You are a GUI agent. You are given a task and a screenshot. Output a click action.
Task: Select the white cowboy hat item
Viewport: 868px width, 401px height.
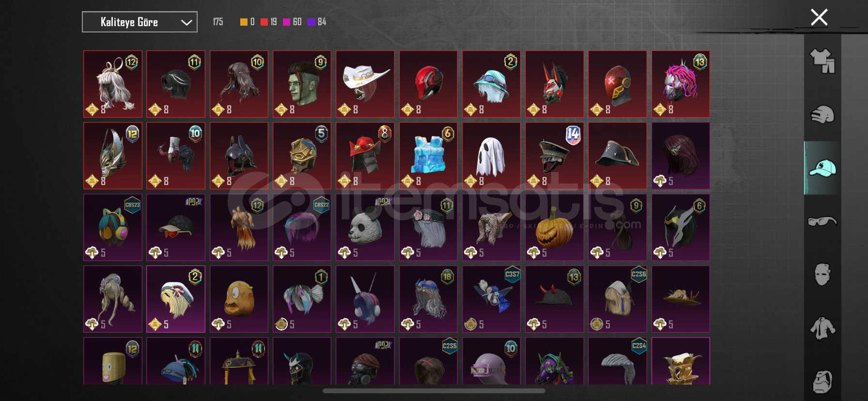pos(365,84)
